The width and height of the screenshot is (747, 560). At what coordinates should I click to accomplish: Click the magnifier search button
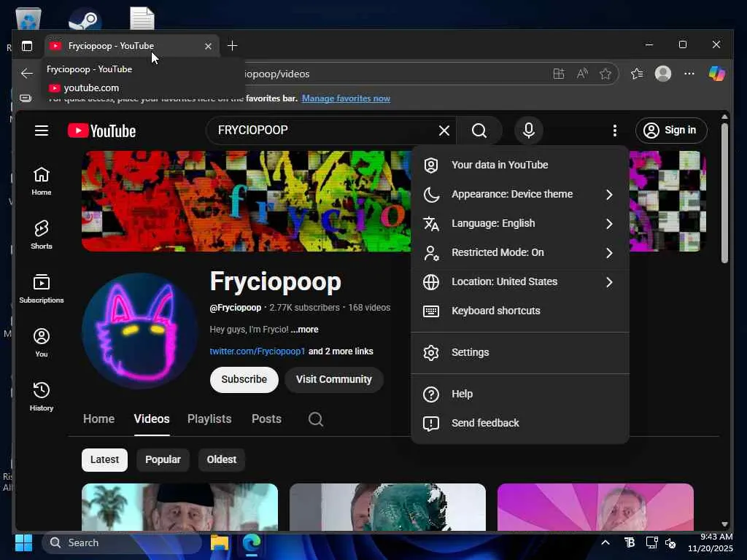point(479,131)
